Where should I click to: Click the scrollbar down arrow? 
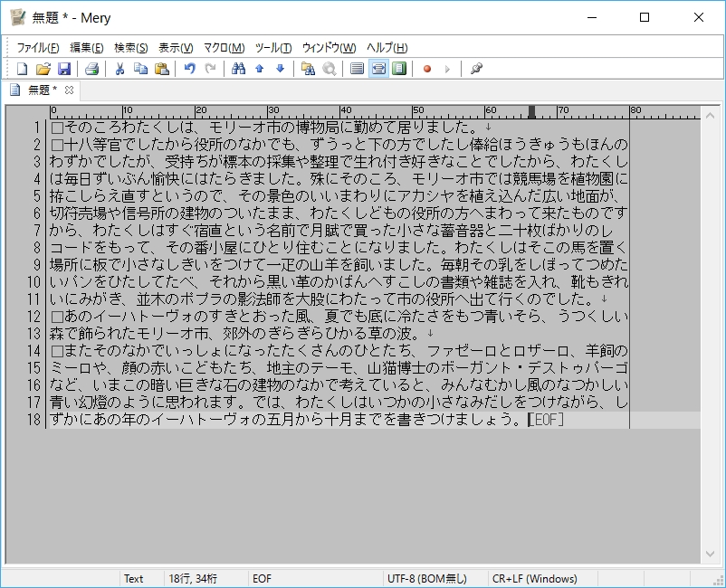click(710, 554)
